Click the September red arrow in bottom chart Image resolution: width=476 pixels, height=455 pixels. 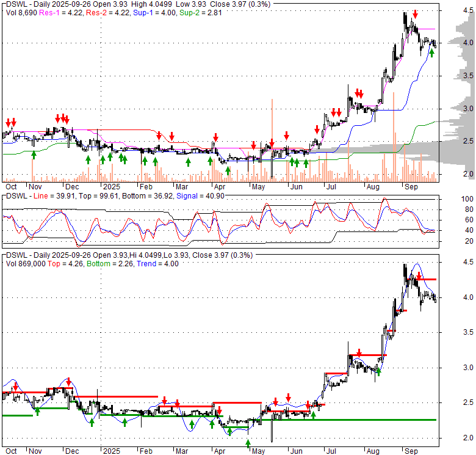coord(419,276)
